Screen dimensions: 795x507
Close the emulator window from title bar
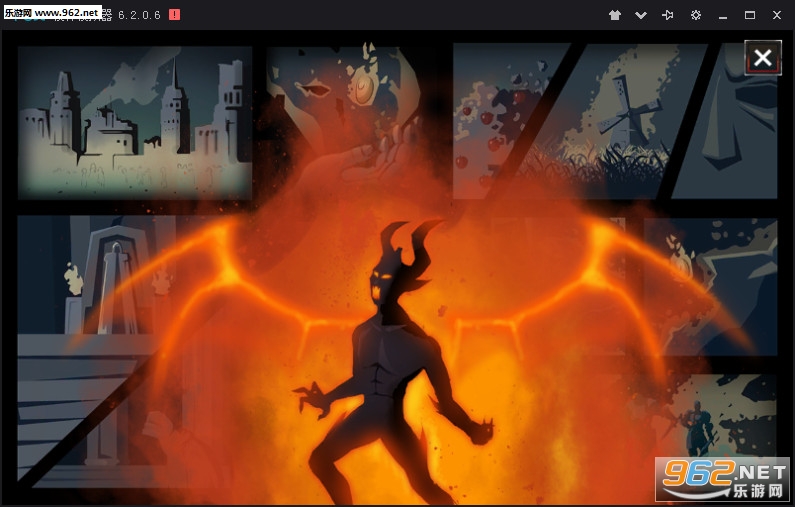[777, 15]
